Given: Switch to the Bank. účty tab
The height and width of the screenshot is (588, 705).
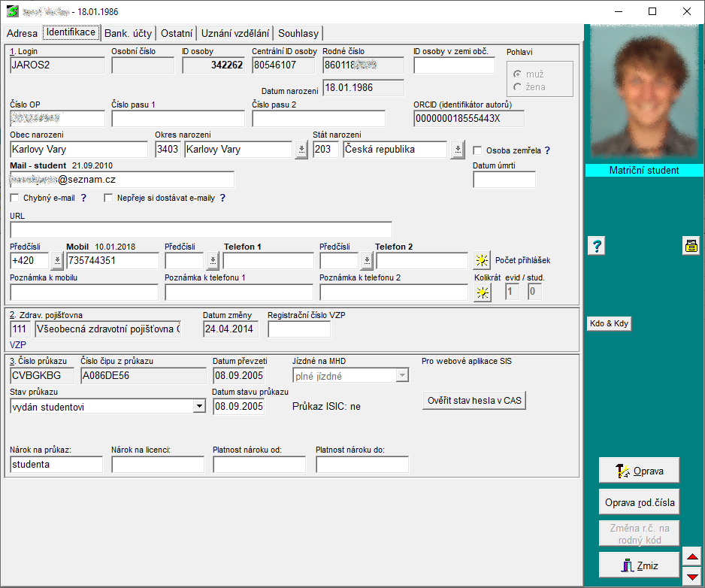Looking at the screenshot, I should 129,33.
